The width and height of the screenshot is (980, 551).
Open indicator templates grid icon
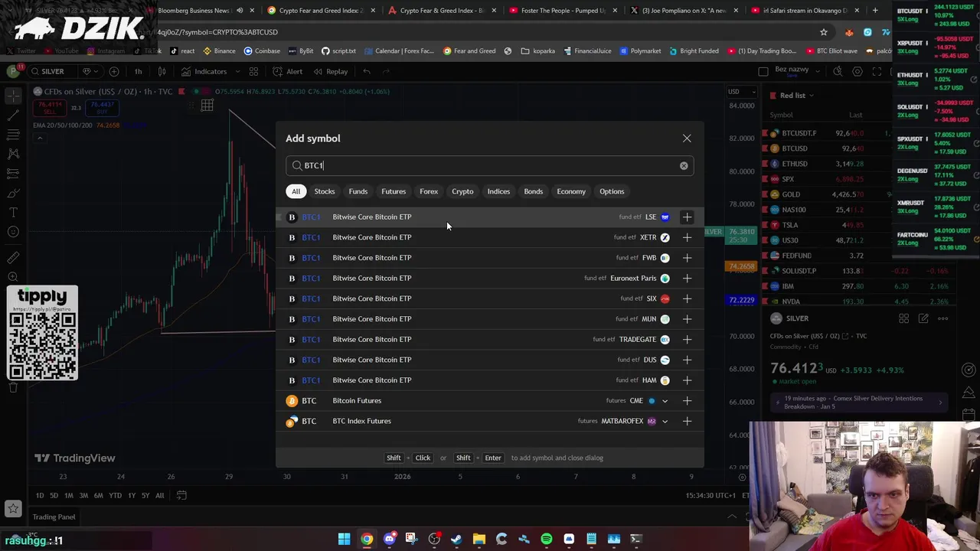point(253,71)
